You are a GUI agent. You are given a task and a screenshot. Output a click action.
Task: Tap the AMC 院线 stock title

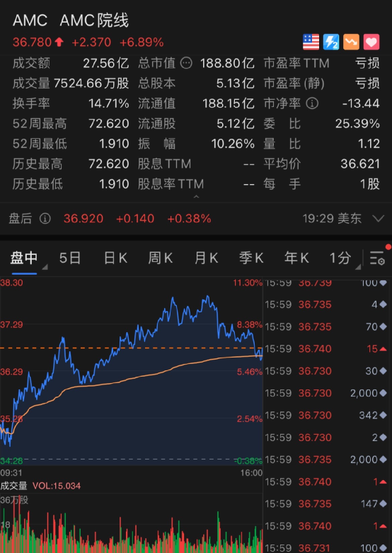[71, 21]
